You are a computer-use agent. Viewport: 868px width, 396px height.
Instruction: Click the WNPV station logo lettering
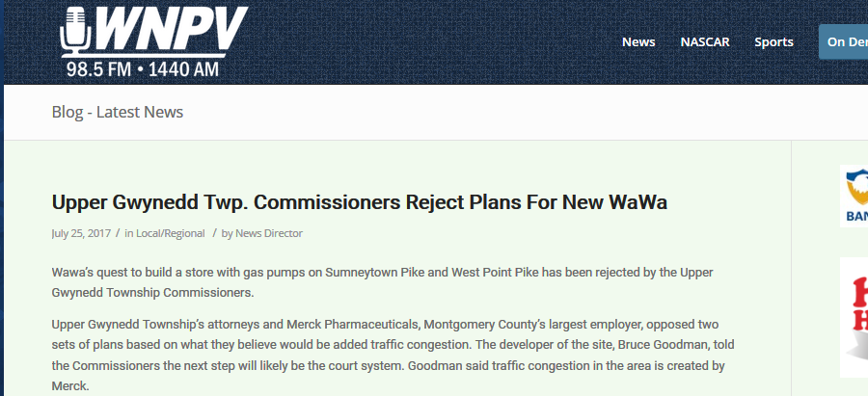pos(171,28)
